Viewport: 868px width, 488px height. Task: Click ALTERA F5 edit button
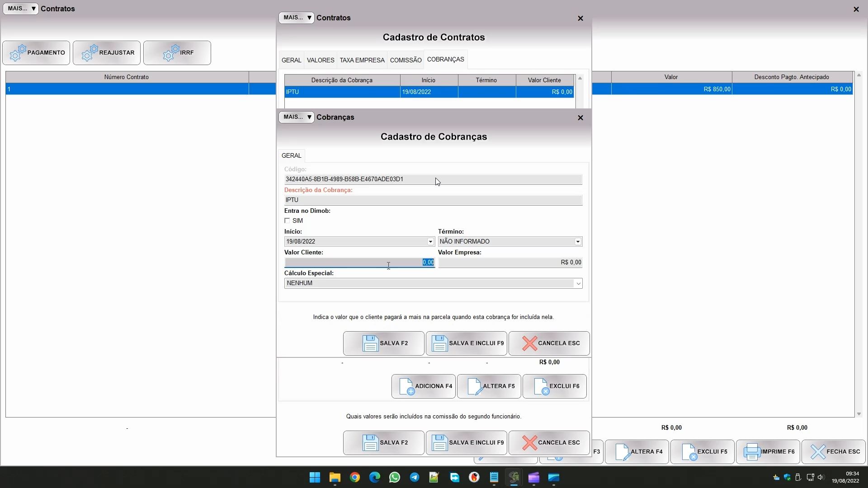pos(489,386)
